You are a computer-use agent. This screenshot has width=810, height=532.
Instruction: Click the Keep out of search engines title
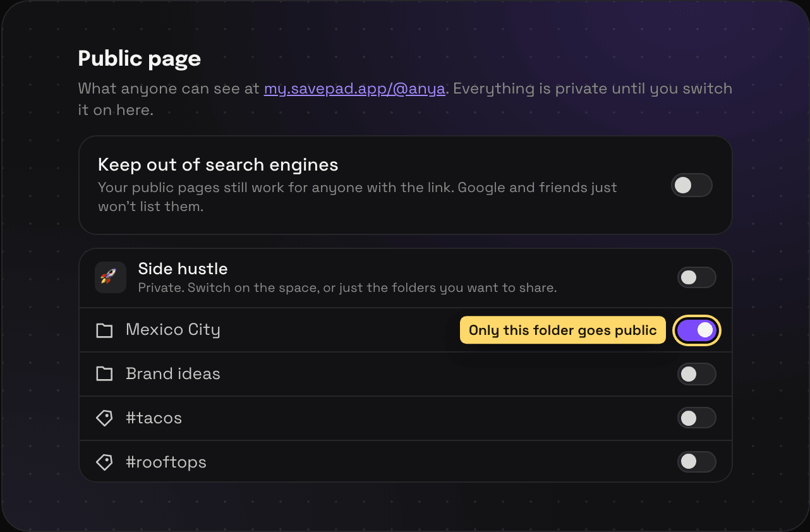218,165
